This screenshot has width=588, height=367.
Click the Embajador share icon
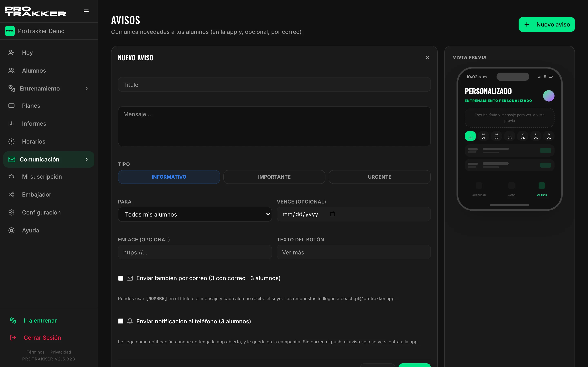point(11,195)
